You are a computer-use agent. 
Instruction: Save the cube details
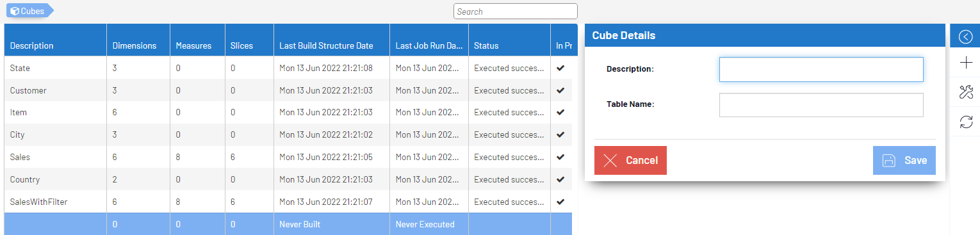tap(904, 161)
